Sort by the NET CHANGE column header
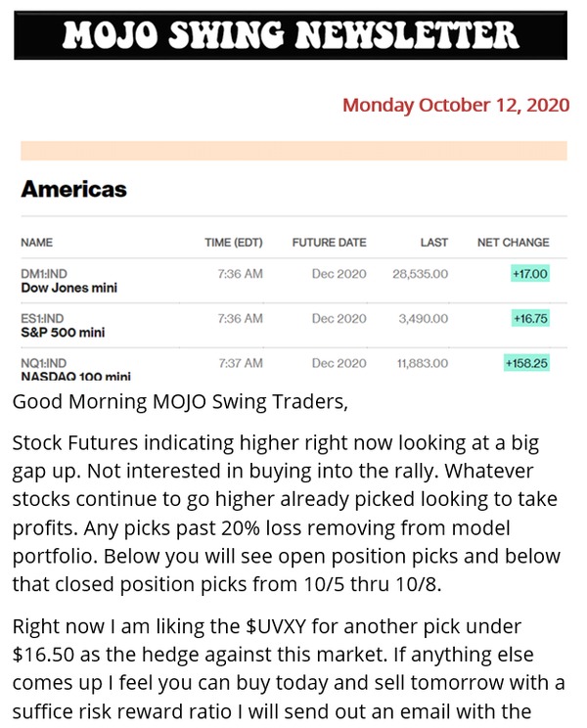 [x=513, y=243]
